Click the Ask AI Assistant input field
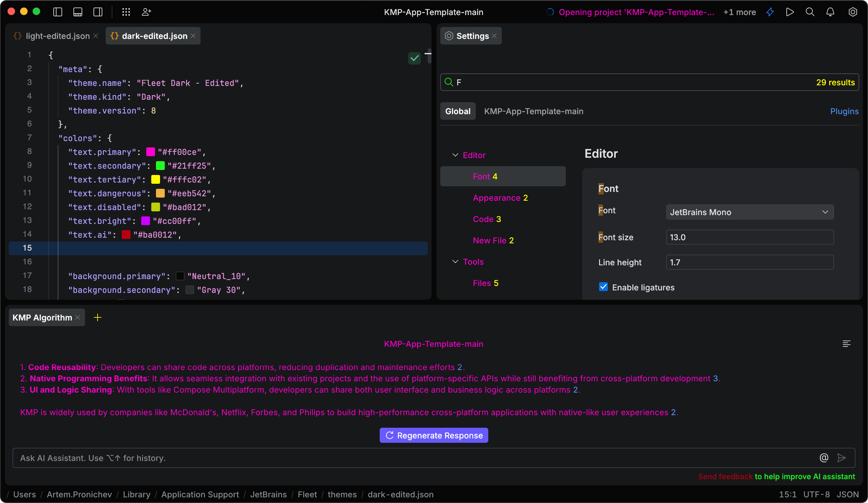The height and width of the screenshot is (503, 868). point(241,458)
